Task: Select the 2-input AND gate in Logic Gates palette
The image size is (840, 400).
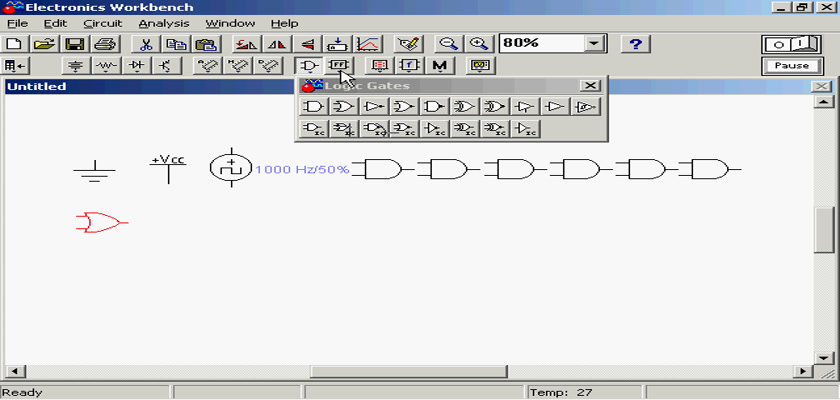Action: pos(314,106)
